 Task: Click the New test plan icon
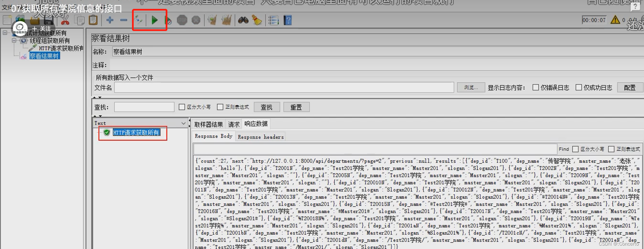click(x=7, y=20)
